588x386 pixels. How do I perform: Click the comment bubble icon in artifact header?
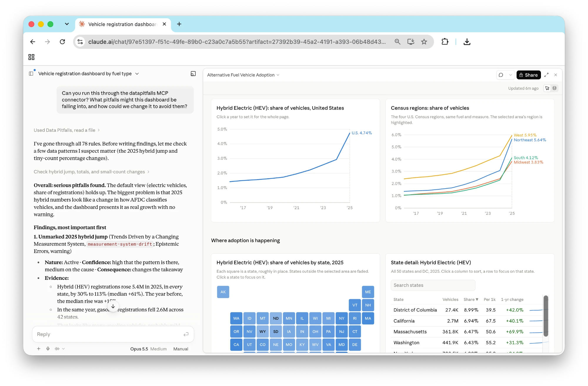[x=501, y=75]
